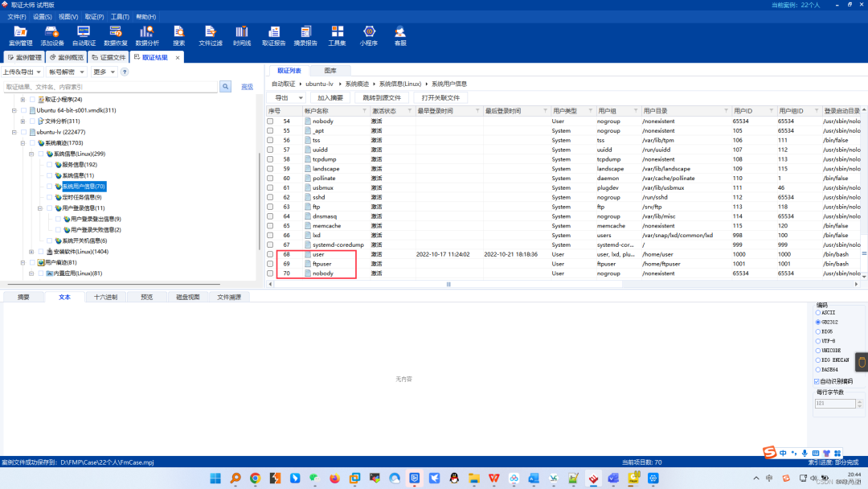Viewport: 868px width, 489px height.
Task: Open Firefox from the taskbar
Action: pos(335,479)
